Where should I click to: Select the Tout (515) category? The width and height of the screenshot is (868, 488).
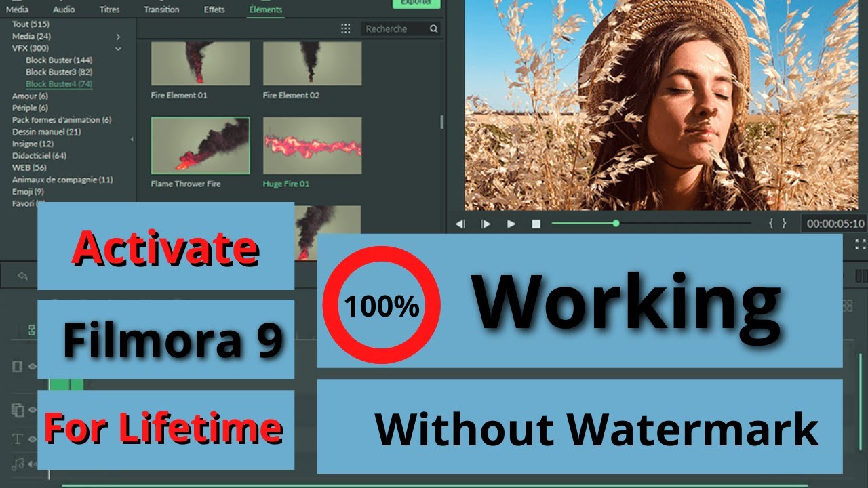pyautogui.click(x=31, y=24)
